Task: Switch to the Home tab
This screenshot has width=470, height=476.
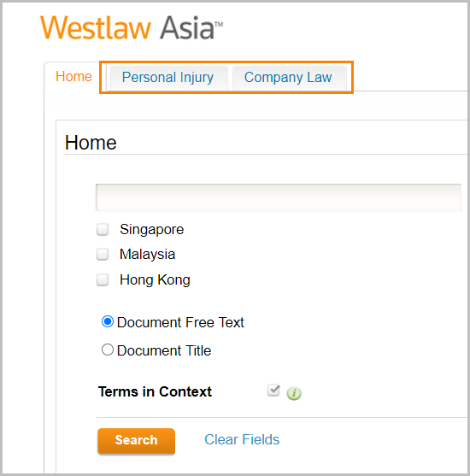Action: click(73, 77)
